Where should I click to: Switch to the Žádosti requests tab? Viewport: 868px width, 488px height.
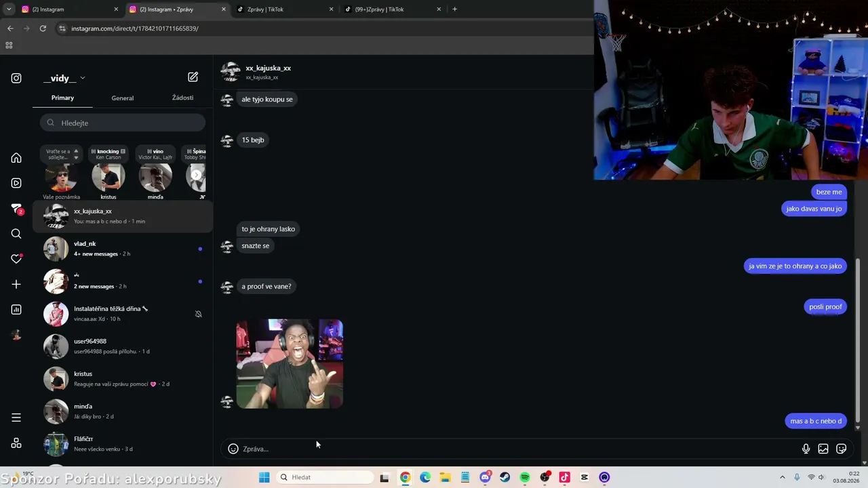tap(182, 98)
